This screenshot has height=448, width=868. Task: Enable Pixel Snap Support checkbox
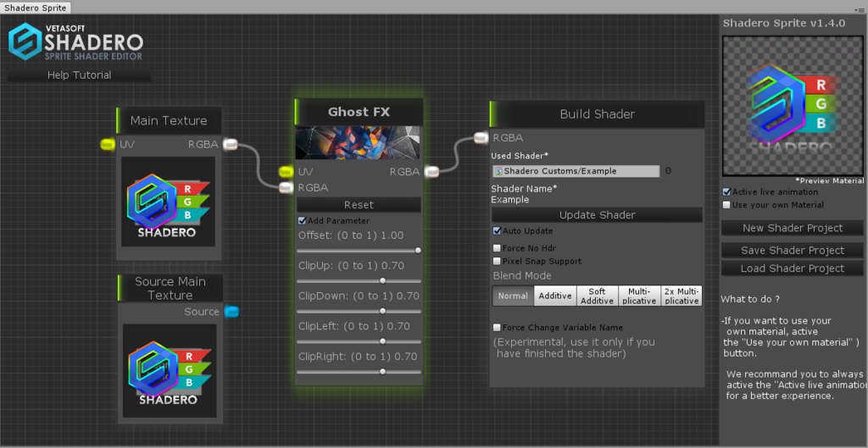tap(497, 261)
